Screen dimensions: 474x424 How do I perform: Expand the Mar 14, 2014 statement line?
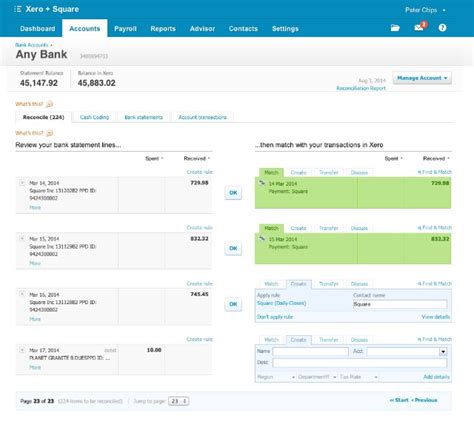click(22, 183)
